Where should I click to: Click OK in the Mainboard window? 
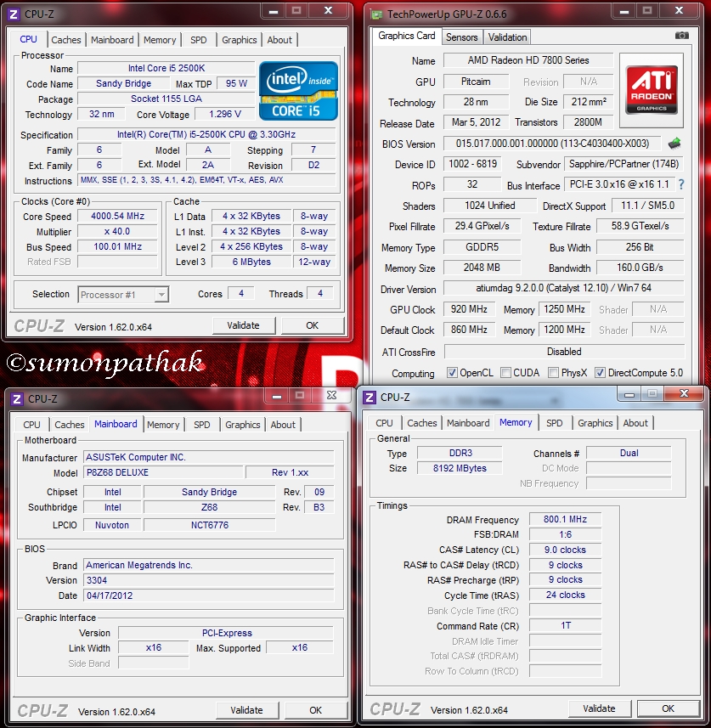pos(315,710)
